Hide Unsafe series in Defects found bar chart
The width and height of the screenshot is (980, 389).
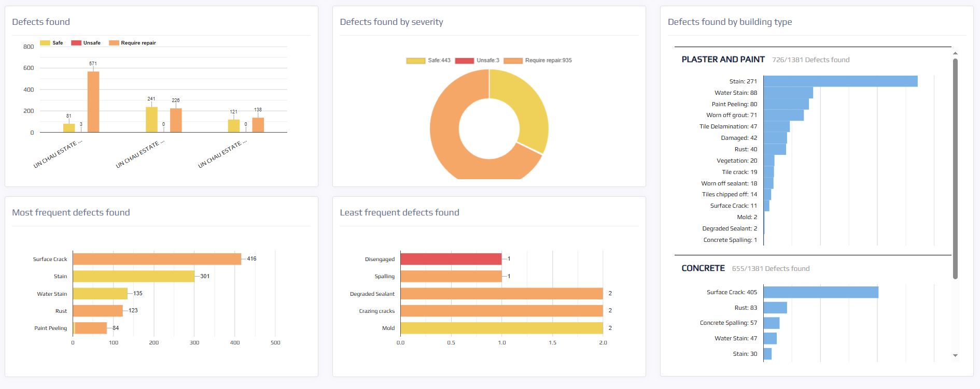pos(86,43)
